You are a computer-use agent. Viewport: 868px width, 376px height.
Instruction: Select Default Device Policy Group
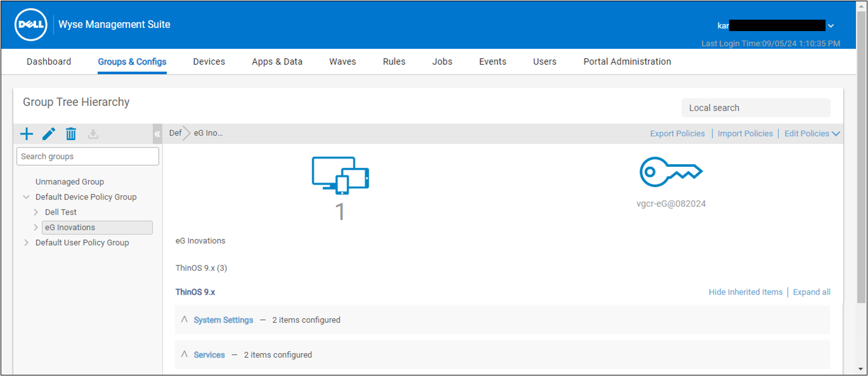point(86,197)
